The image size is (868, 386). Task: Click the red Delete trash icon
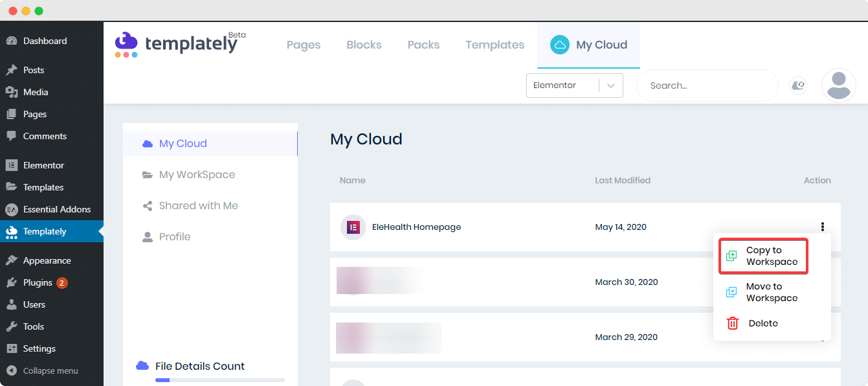coord(733,323)
